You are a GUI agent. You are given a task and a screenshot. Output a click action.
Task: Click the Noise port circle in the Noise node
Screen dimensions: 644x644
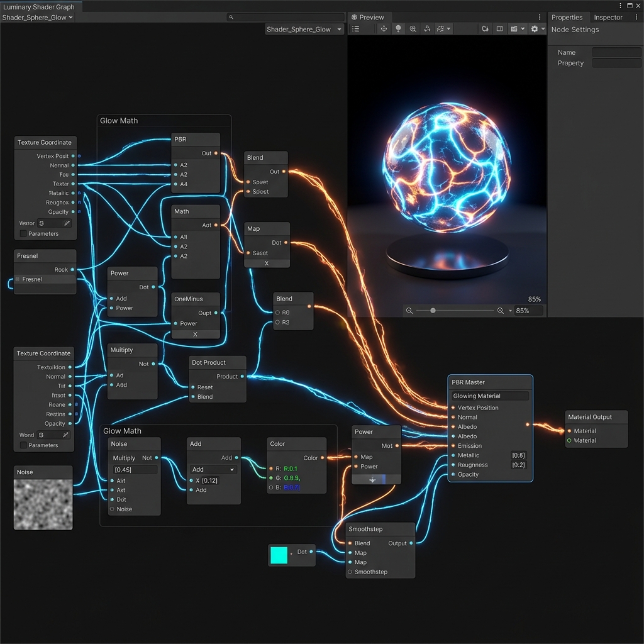pos(112,509)
